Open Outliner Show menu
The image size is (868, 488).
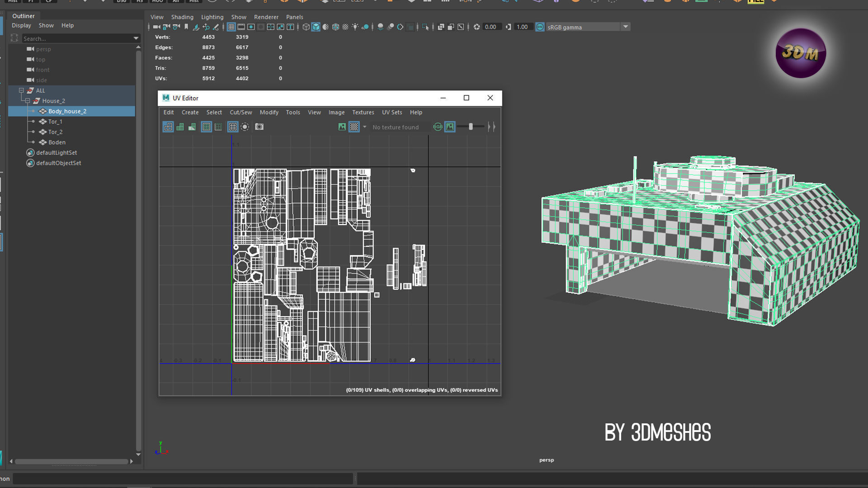46,25
